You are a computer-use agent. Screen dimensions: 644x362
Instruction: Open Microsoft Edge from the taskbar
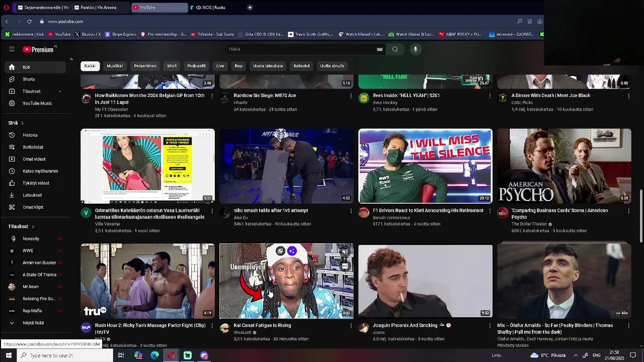(x=154, y=355)
